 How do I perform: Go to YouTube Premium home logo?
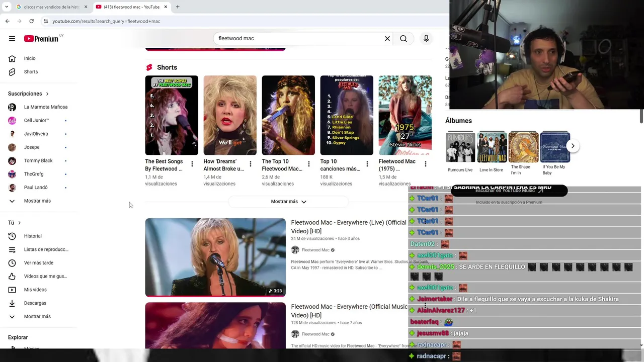coord(41,39)
